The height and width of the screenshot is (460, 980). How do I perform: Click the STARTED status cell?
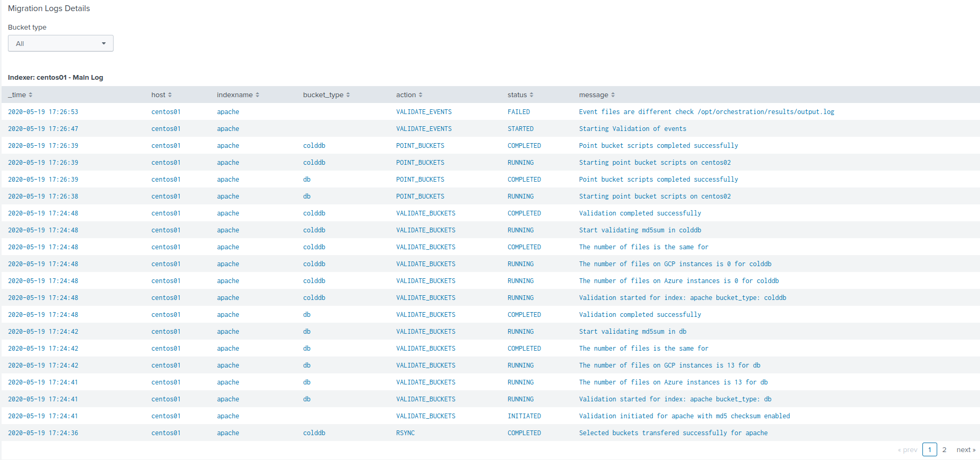point(520,128)
